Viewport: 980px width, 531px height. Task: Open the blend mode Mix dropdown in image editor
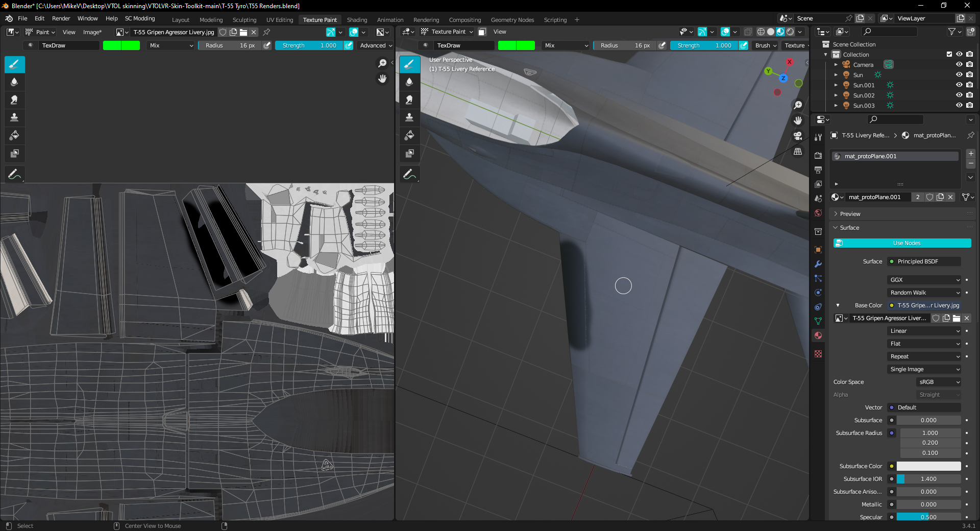pyautogui.click(x=171, y=45)
